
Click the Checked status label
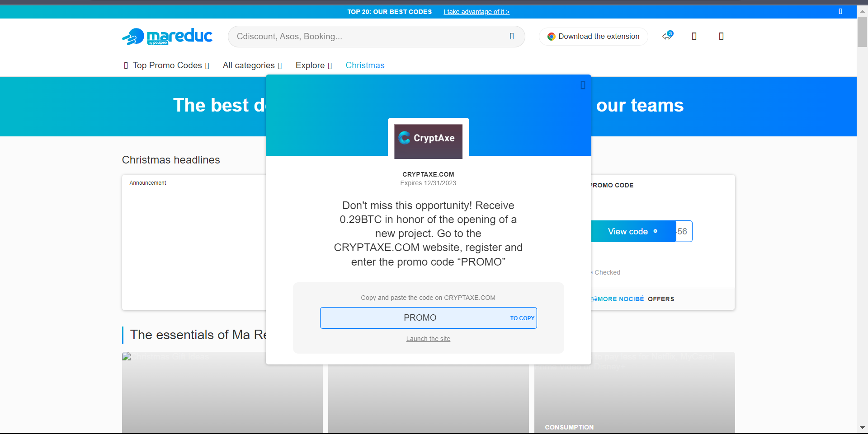pos(607,272)
